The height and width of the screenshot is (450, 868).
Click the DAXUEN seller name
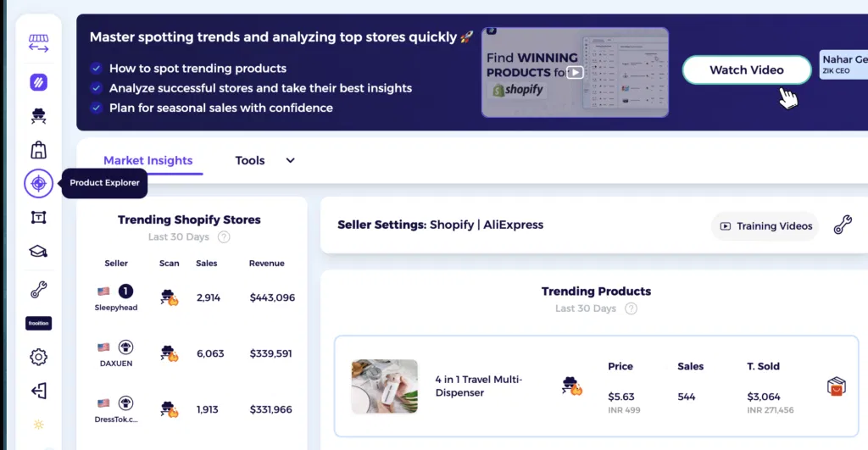(x=115, y=364)
